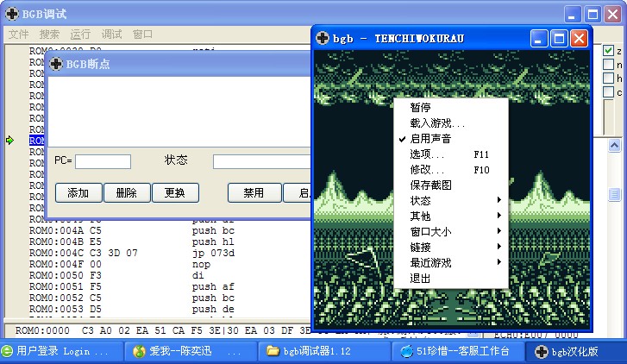Open the 调试 menu in debugger

point(111,35)
